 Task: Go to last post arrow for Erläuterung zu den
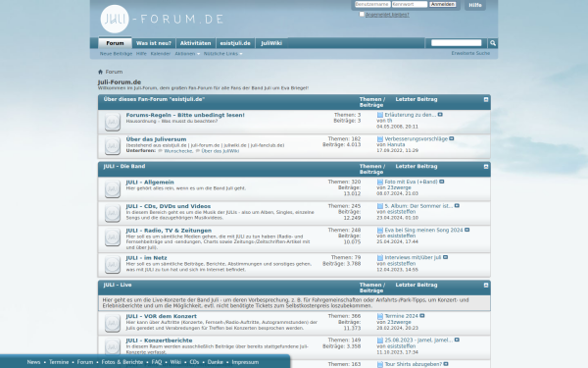[440, 115]
